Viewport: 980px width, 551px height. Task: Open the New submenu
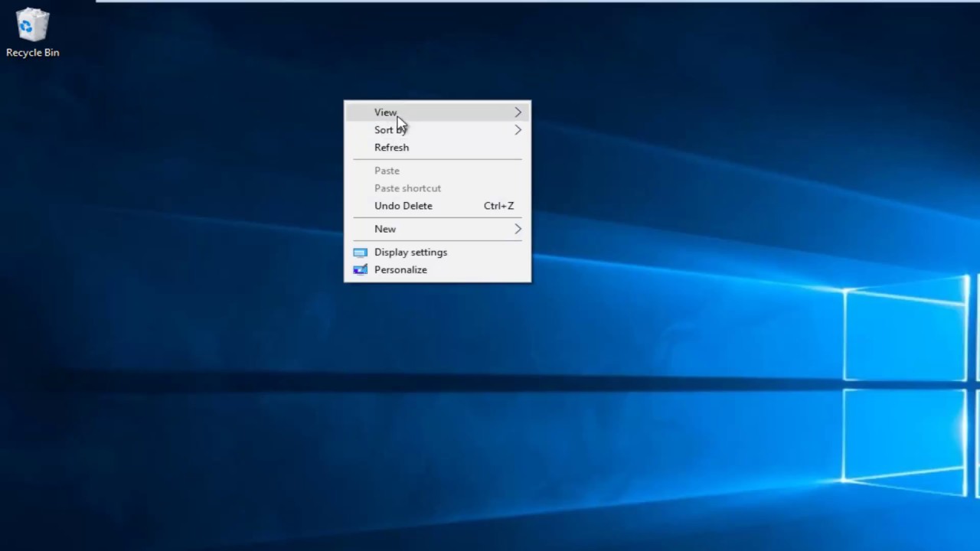pos(437,229)
